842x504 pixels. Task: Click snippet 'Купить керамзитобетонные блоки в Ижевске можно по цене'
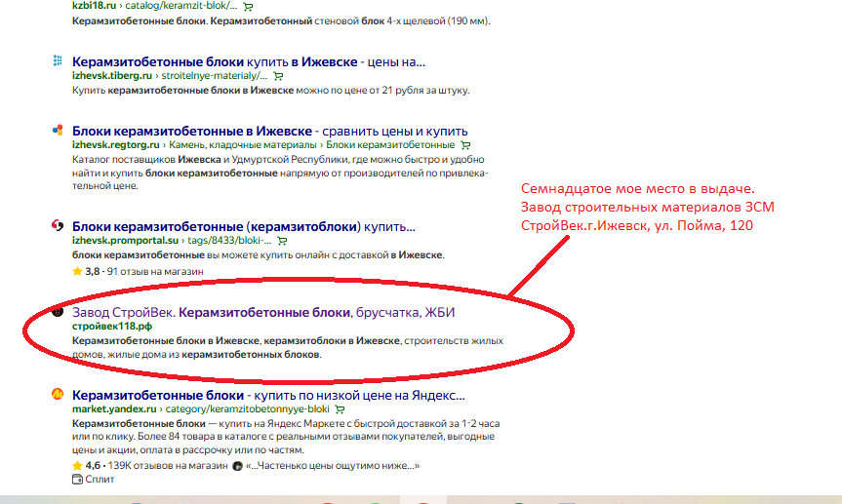[x=270, y=90]
